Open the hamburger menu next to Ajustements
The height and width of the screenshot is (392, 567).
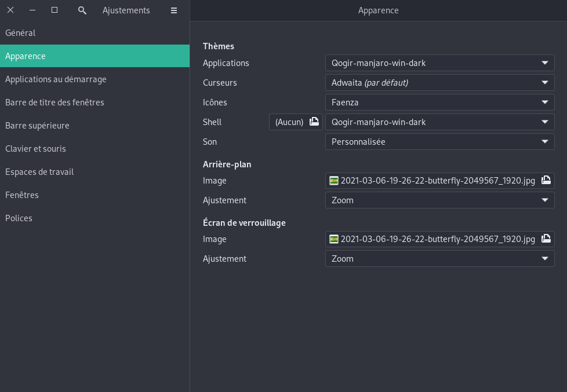(x=174, y=10)
